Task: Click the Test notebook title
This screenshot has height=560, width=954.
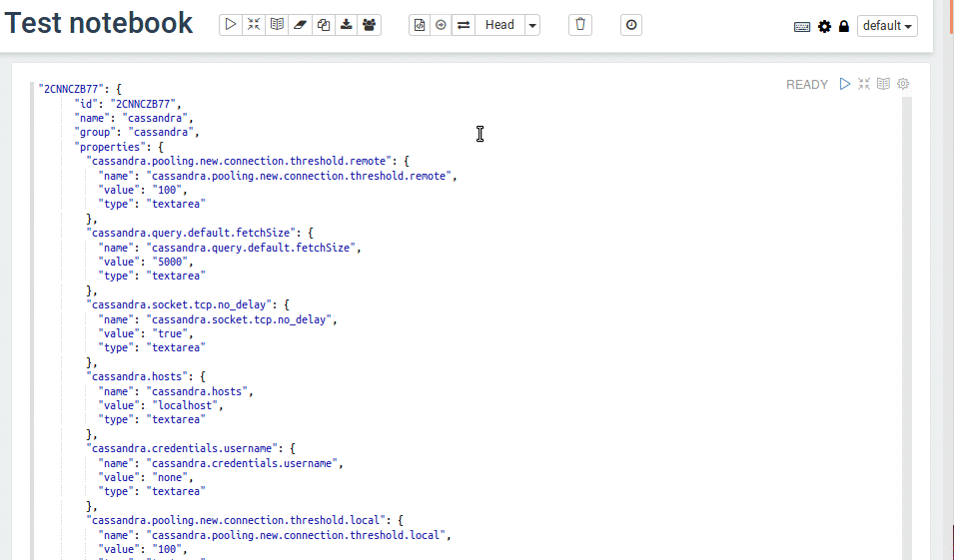Action: 99,23
